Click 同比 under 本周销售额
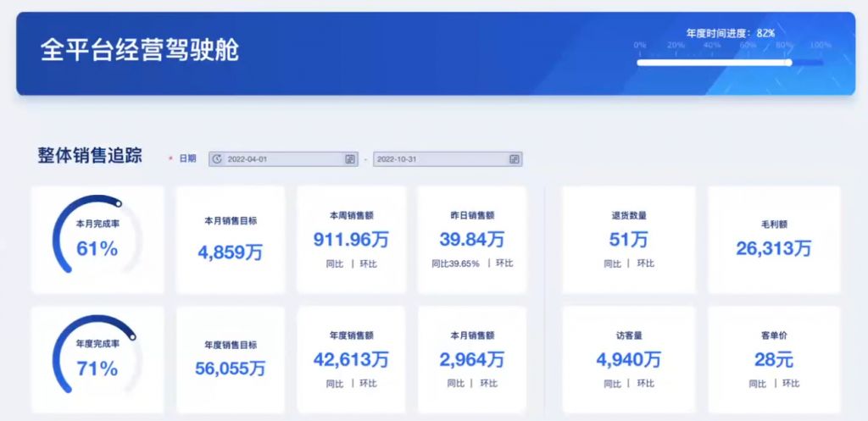 coord(334,264)
